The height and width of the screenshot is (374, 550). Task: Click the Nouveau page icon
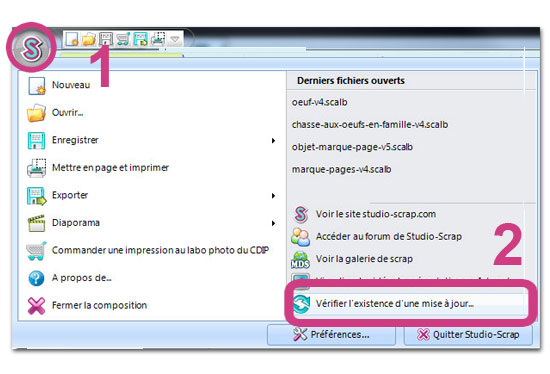click(36, 86)
